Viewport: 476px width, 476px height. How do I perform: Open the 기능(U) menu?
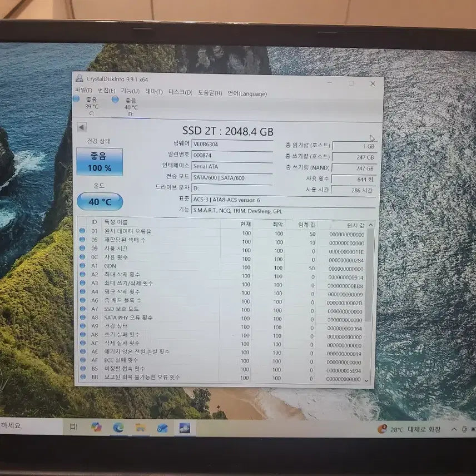point(130,91)
